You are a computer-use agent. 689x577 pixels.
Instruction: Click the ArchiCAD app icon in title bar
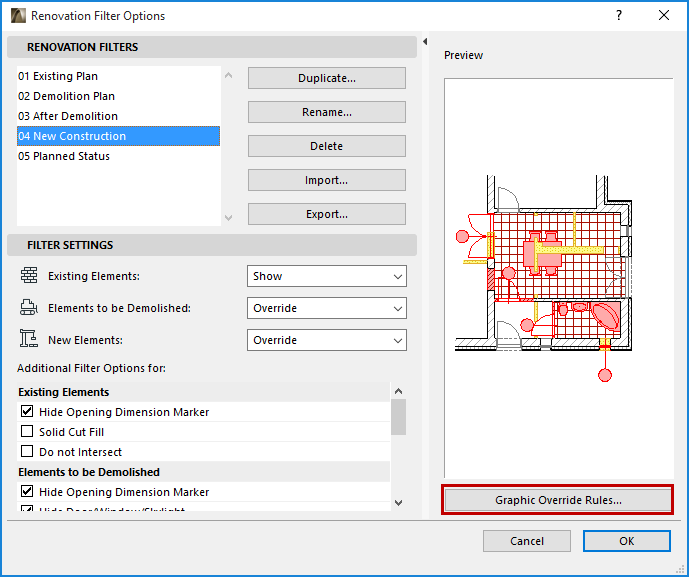coord(18,15)
